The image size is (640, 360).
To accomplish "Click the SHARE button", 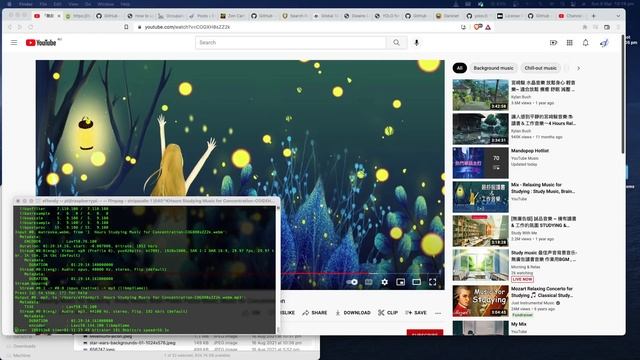I will click(x=315, y=313).
